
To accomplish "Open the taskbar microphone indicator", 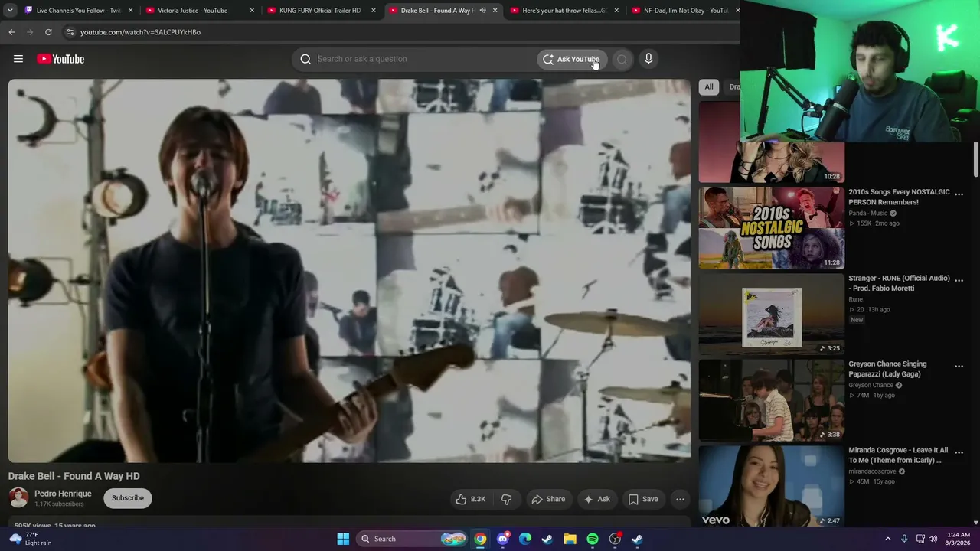I will coord(904,539).
